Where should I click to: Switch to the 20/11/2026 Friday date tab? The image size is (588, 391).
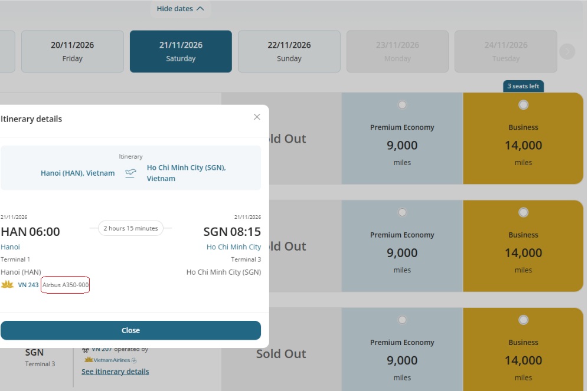tap(73, 51)
